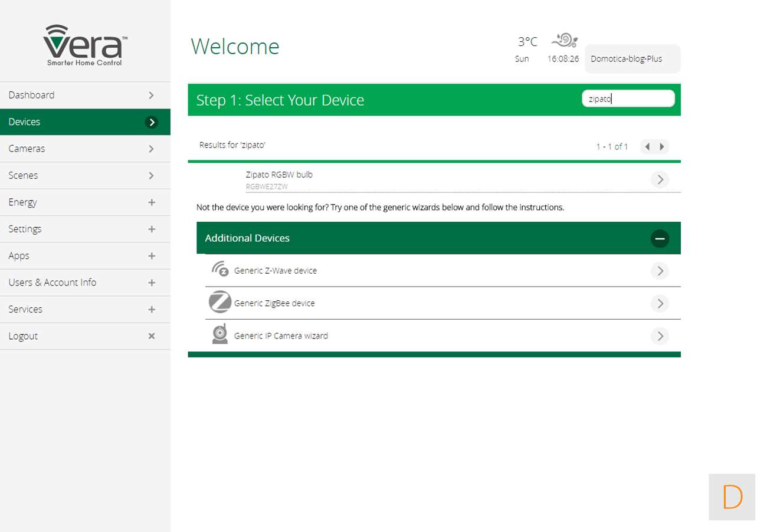
Task: Go to previous results page arrow
Action: (647, 146)
